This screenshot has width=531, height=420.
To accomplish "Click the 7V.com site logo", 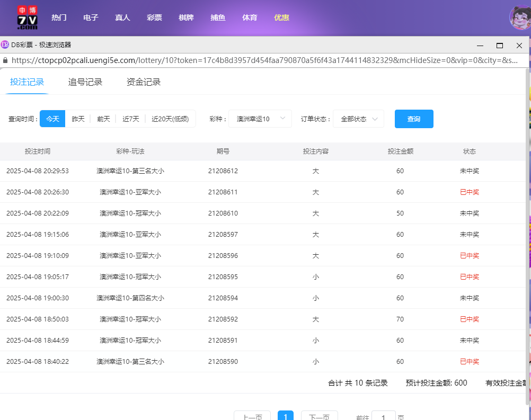I will pos(27,17).
